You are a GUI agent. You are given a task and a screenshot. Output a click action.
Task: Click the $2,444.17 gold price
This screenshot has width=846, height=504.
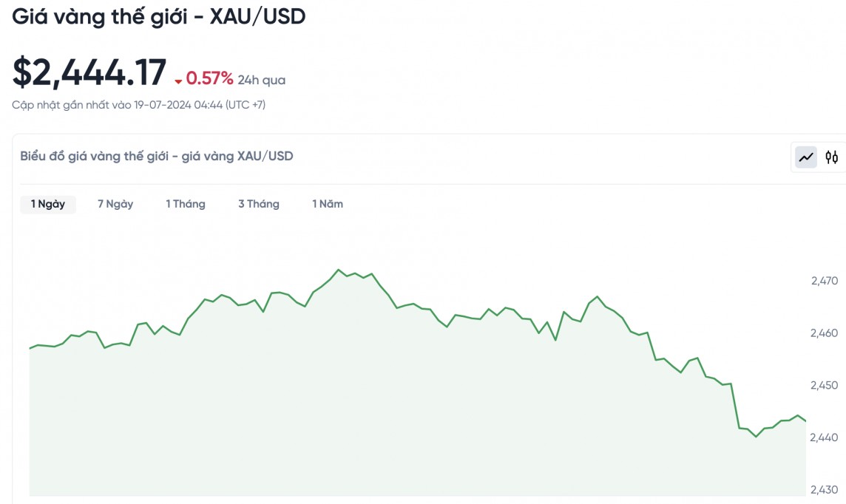[89, 72]
